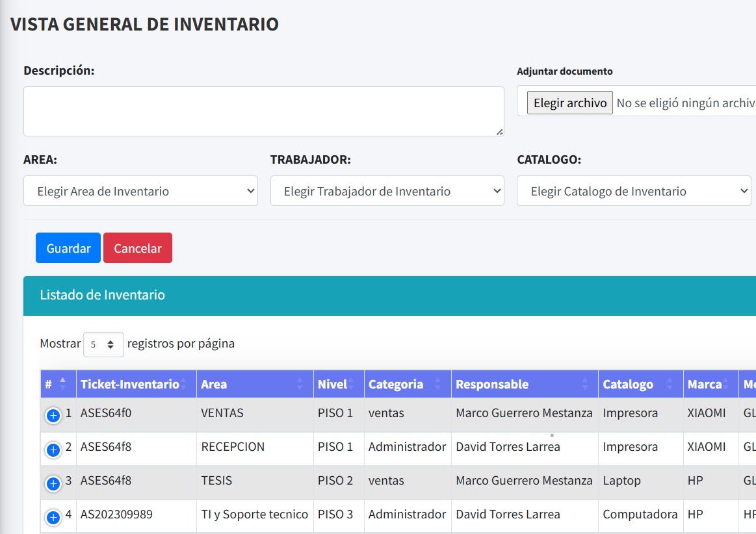Change registros por página from 5

point(103,344)
